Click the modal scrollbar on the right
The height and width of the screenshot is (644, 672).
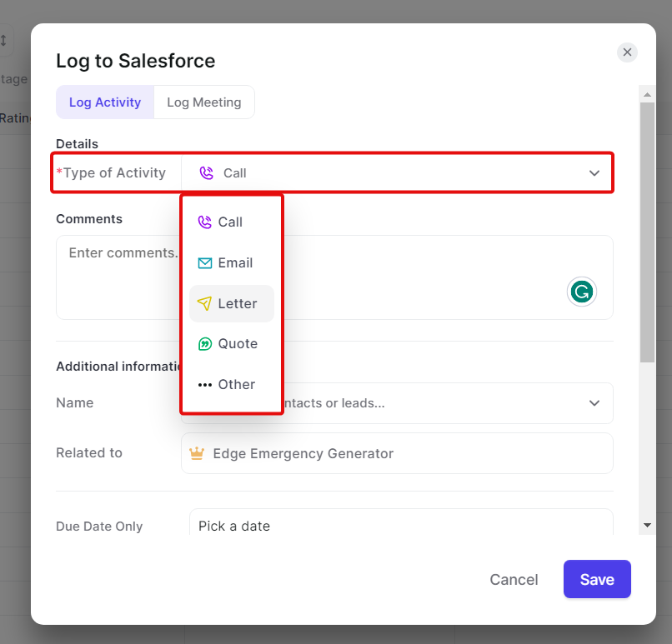point(647,233)
